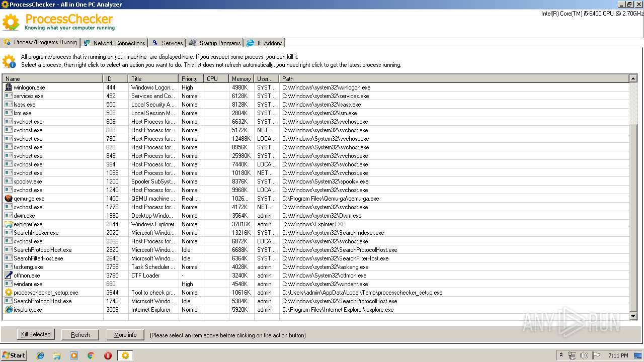This screenshot has height=362, width=644.
Task: Click the Kill Selected button
Action: click(36, 334)
